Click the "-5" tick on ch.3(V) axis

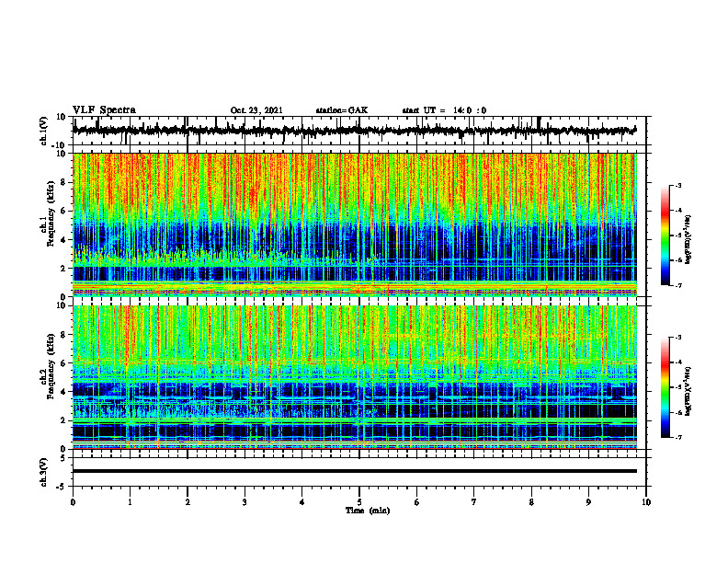[62, 487]
